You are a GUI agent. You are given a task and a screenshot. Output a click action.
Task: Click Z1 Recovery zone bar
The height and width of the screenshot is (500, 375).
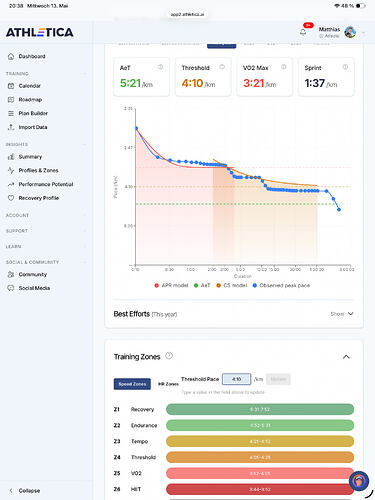(260, 409)
